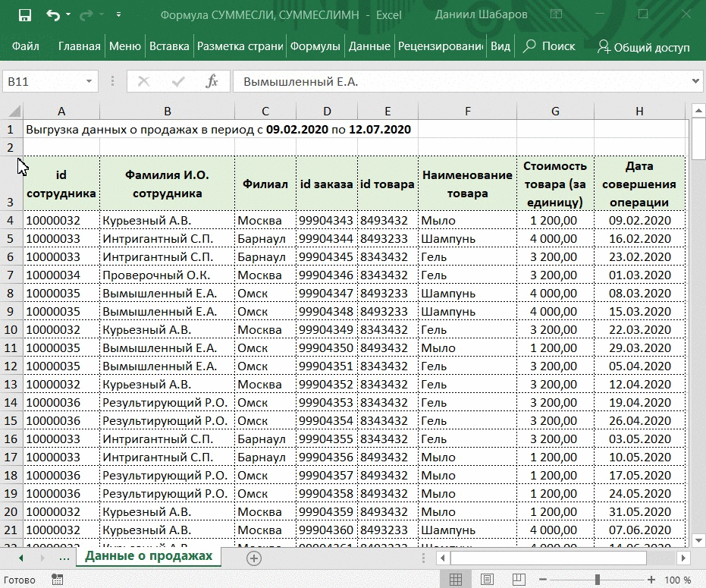Select row 7 by its header
This screenshot has width=706, height=588.
point(11,275)
